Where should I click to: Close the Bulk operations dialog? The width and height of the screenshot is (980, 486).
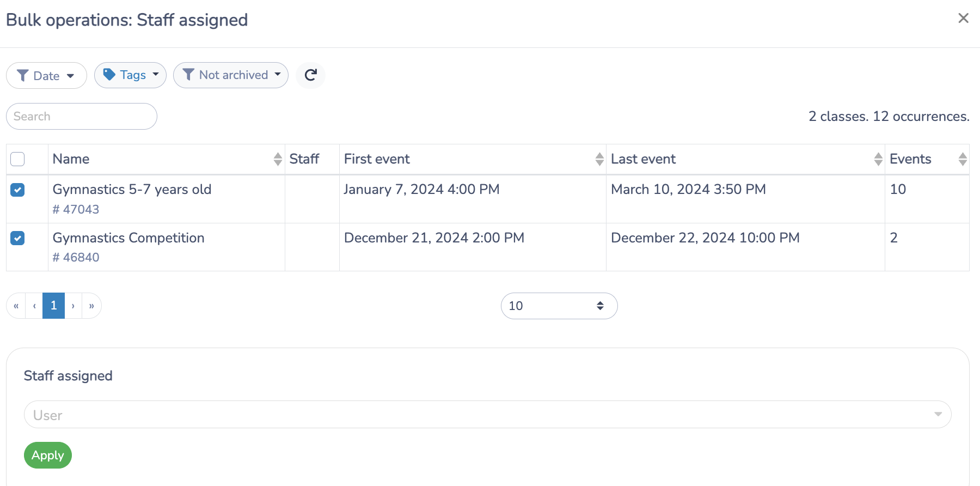[963, 19]
